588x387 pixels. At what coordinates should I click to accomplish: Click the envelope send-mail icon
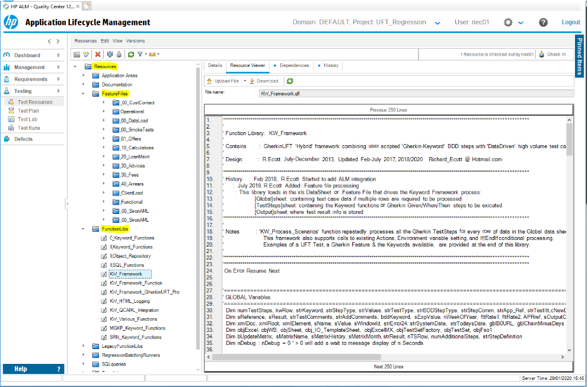tap(152, 55)
